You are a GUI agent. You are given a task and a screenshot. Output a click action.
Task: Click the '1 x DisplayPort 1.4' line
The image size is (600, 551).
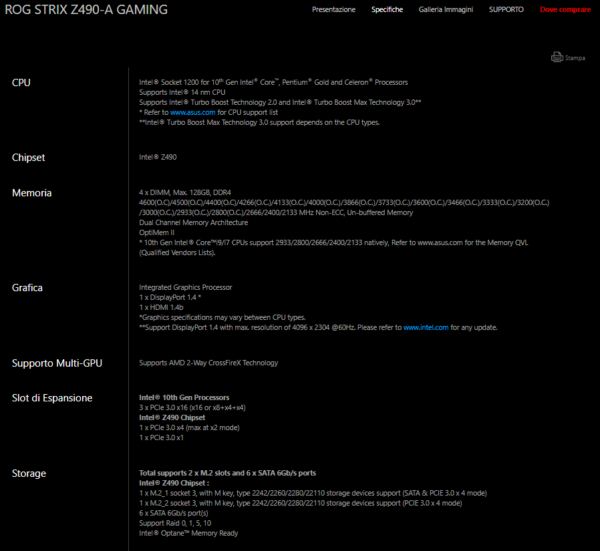click(170, 297)
